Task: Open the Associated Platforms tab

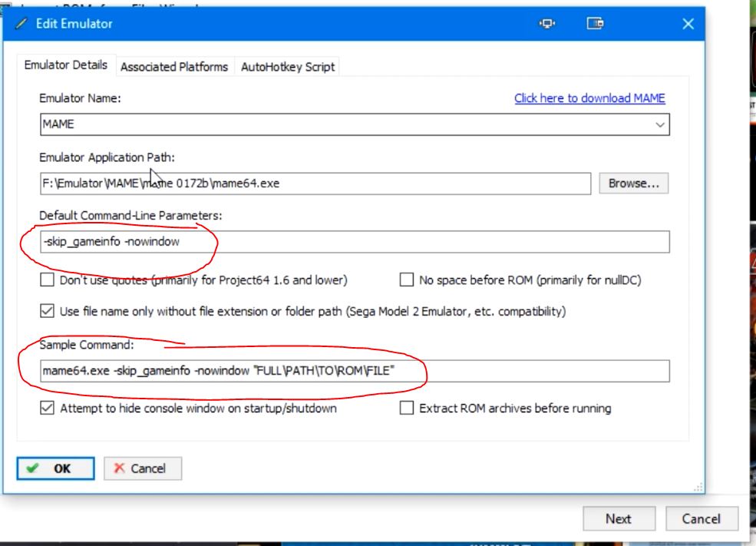Action: click(x=174, y=67)
